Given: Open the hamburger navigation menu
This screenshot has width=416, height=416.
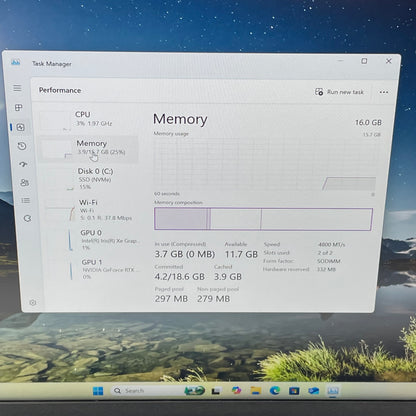Looking at the screenshot, I should click(17, 88).
